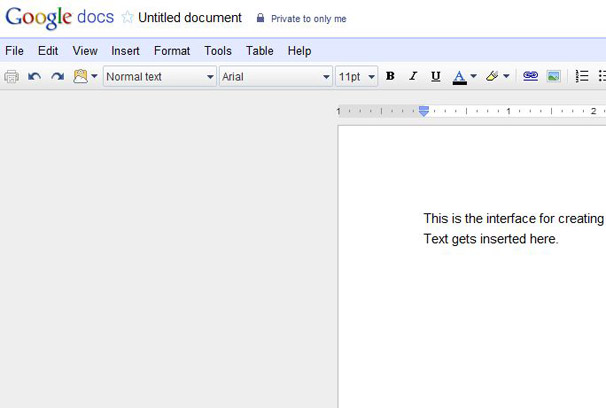Image resolution: width=606 pixels, height=408 pixels.
Task: Toggle italic formatting
Action: click(x=413, y=77)
